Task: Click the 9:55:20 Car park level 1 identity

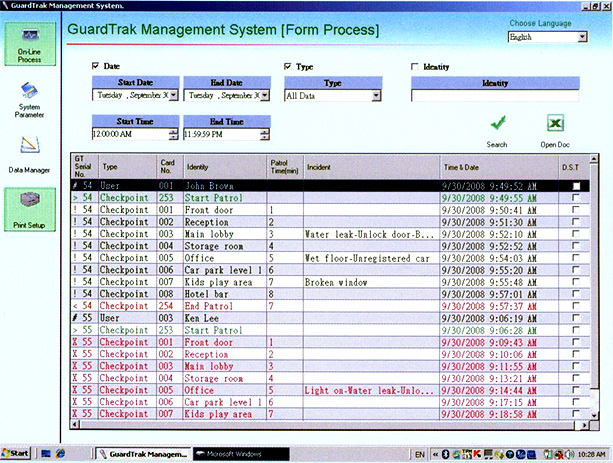Action: click(x=223, y=270)
